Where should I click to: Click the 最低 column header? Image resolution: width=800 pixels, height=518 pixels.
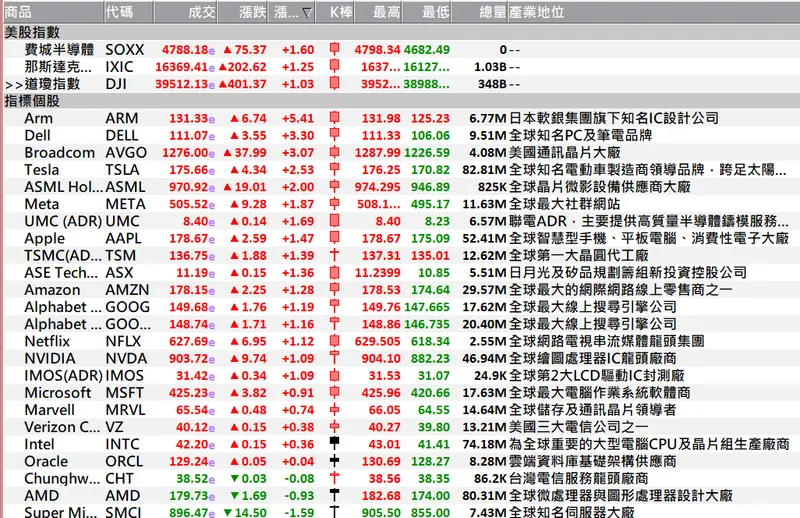(x=427, y=12)
